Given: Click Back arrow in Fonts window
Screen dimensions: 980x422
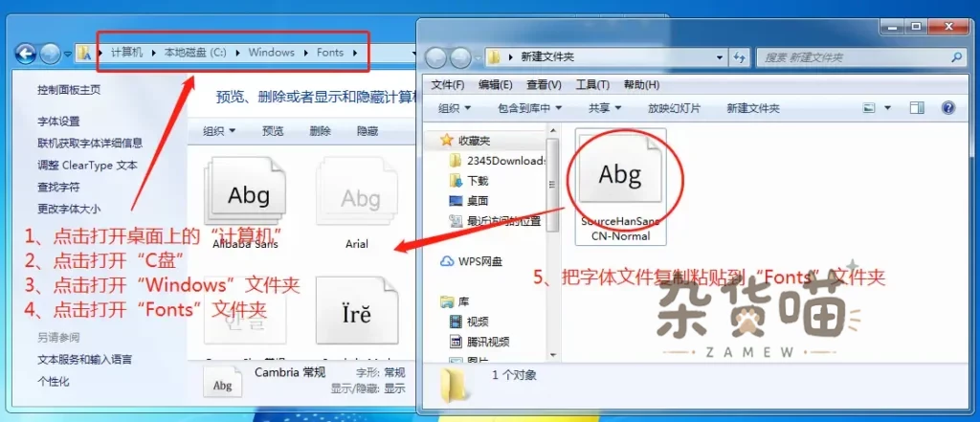Looking at the screenshot, I should coord(25,54).
